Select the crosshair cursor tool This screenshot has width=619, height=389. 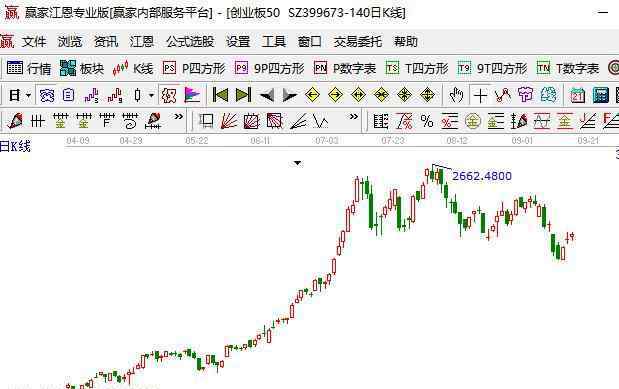tap(480, 95)
